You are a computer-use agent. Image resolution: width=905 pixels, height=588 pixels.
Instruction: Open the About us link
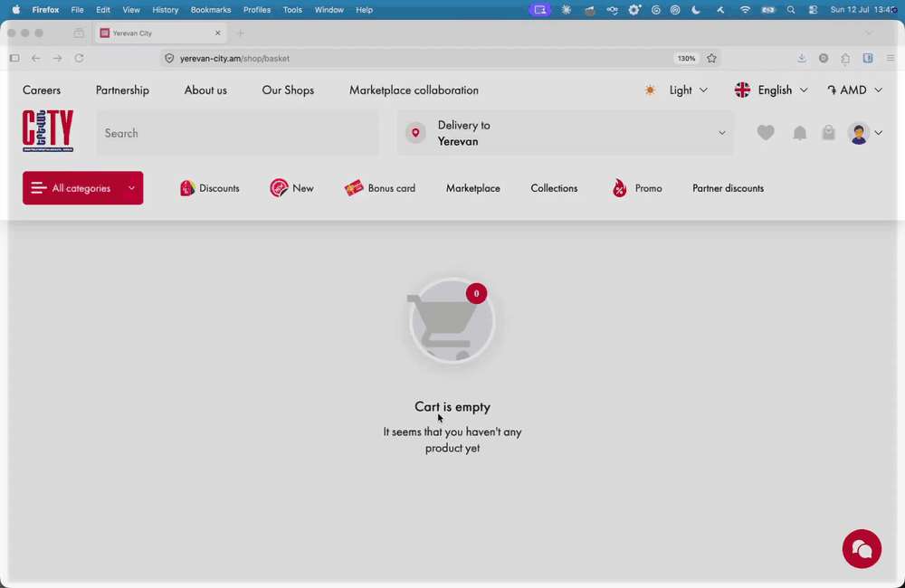[x=205, y=90]
